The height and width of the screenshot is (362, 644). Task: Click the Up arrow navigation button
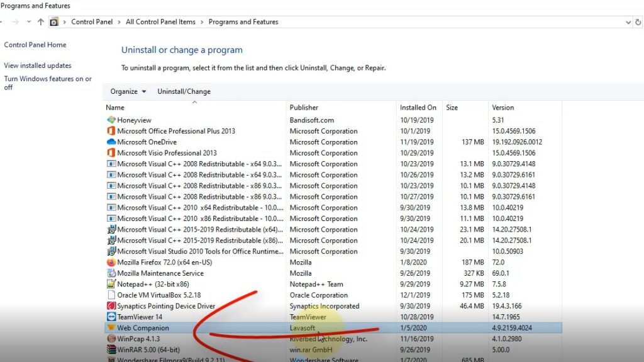tap(41, 22)
